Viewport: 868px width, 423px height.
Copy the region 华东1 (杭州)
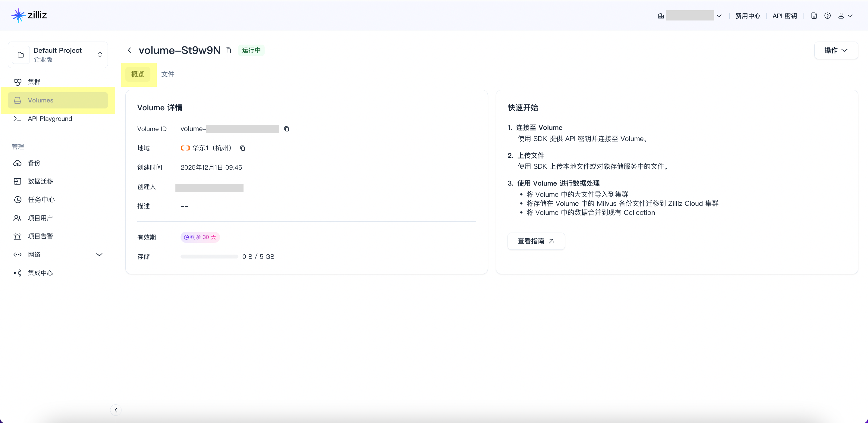(x=242, y=148)
